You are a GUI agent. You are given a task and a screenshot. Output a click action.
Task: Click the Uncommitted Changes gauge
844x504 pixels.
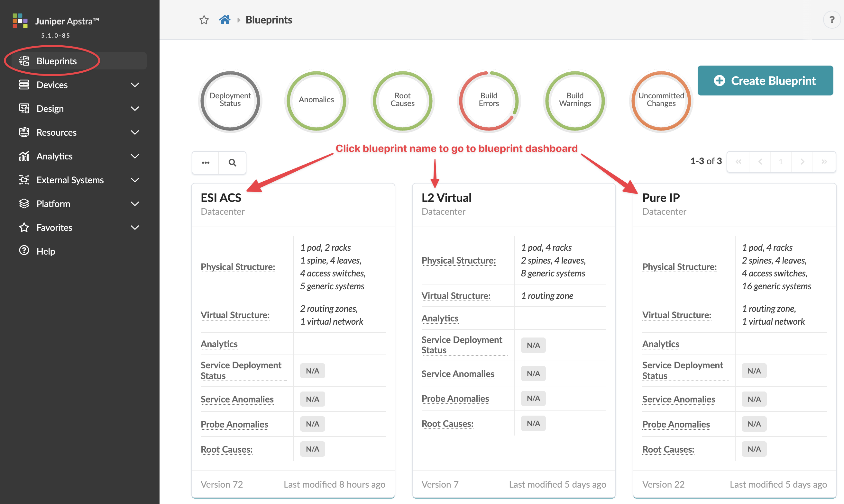pos(661,100)
